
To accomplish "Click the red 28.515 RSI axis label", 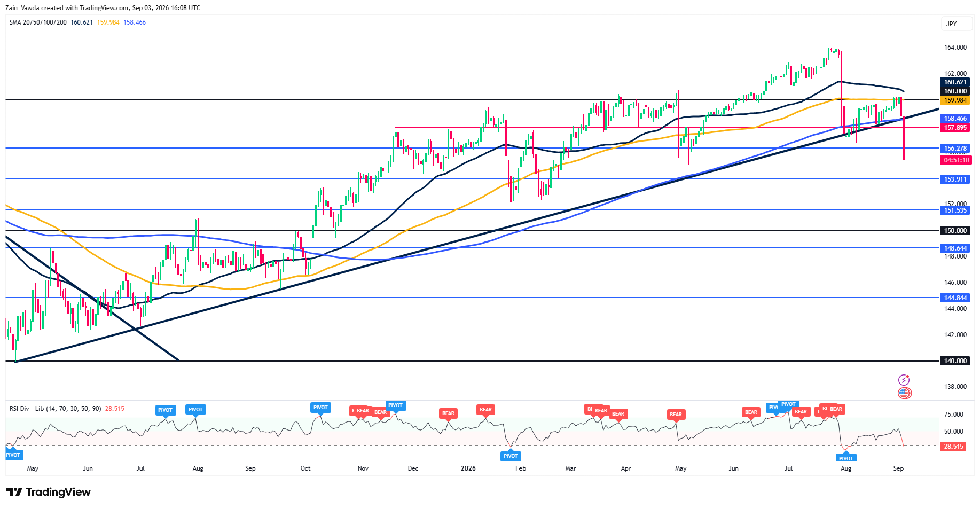I will (x=953, y=447).
